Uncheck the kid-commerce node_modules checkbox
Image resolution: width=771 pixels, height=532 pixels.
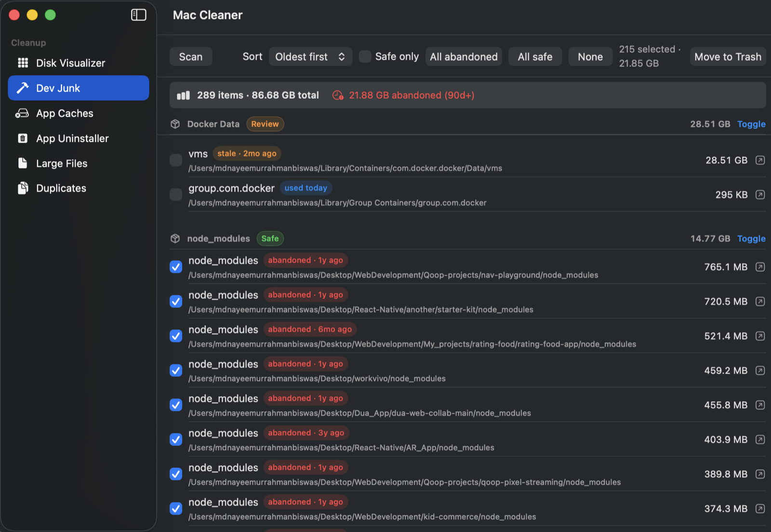[176, 509]
